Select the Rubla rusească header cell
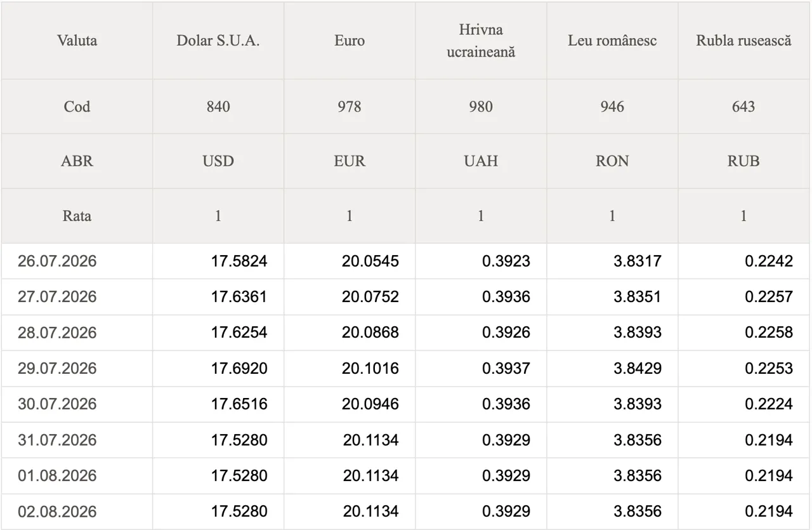Screen dimensions: 812x530 (x=743, y=41)
